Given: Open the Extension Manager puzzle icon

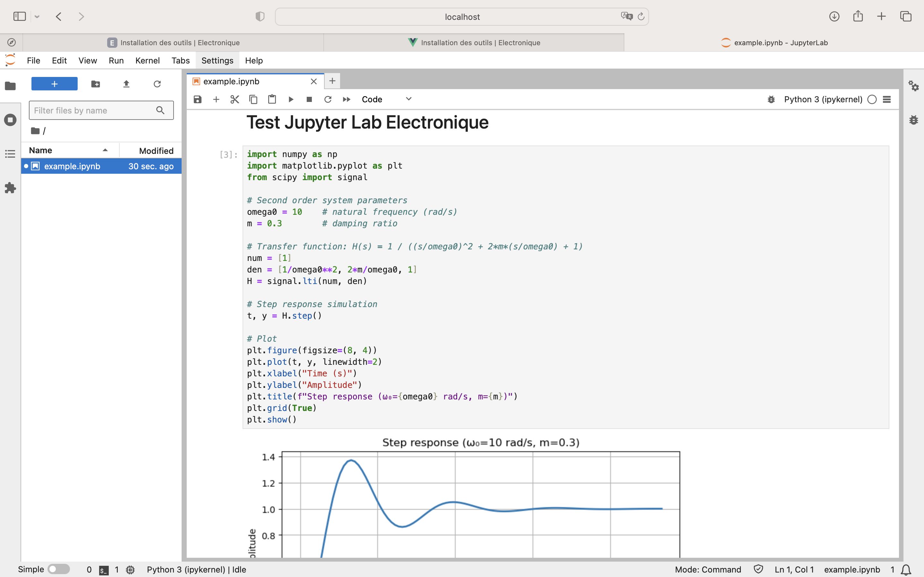Looking at the screenshot, I should (10, 188).
